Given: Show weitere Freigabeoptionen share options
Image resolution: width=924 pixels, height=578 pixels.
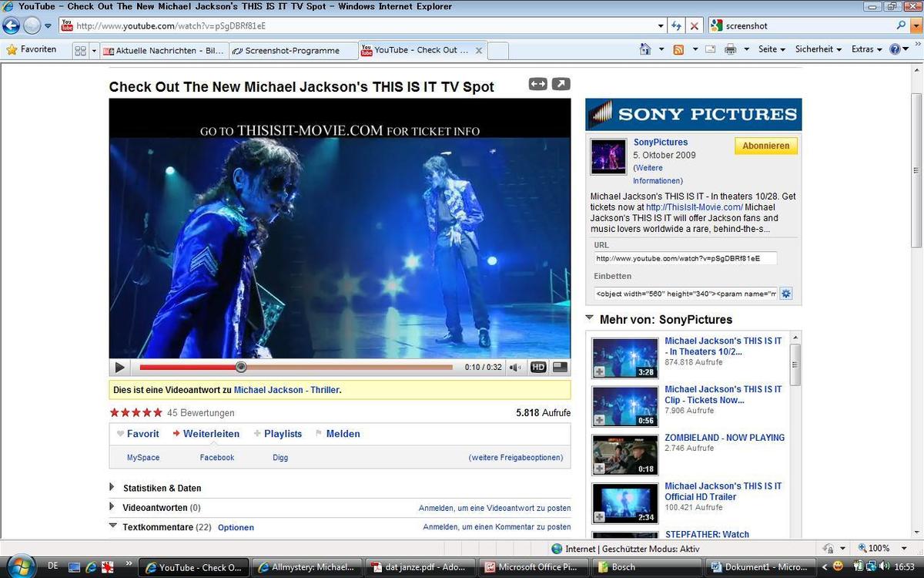Looking at the screenshot, I should 516,458.
